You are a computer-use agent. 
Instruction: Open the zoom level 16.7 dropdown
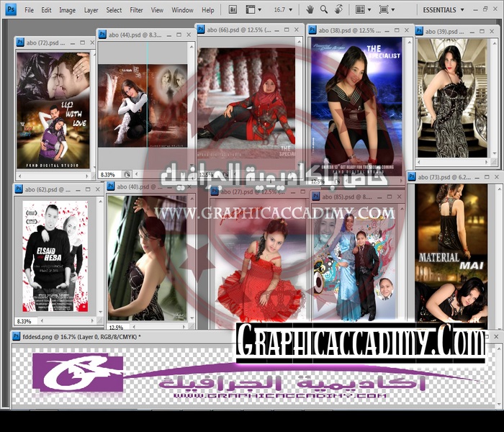[282, 10]
